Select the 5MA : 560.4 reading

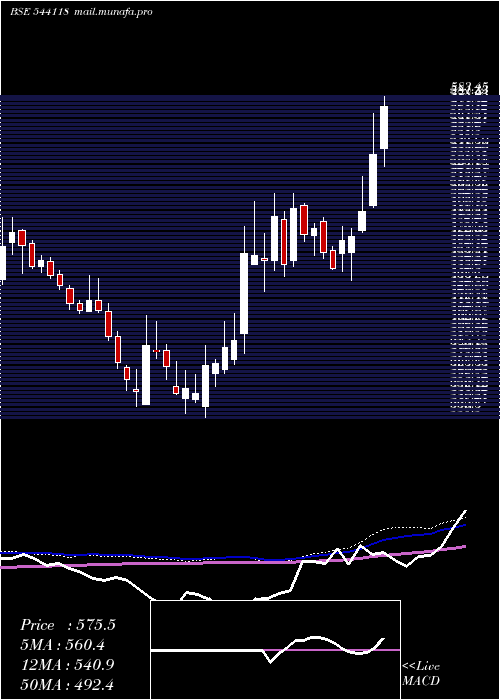[x=63, y=645]
